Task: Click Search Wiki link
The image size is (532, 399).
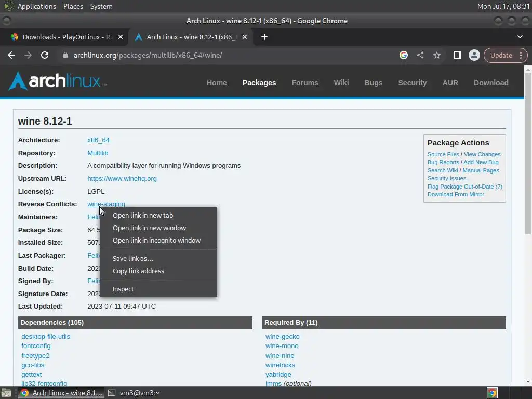Action: tap(443, 170)
